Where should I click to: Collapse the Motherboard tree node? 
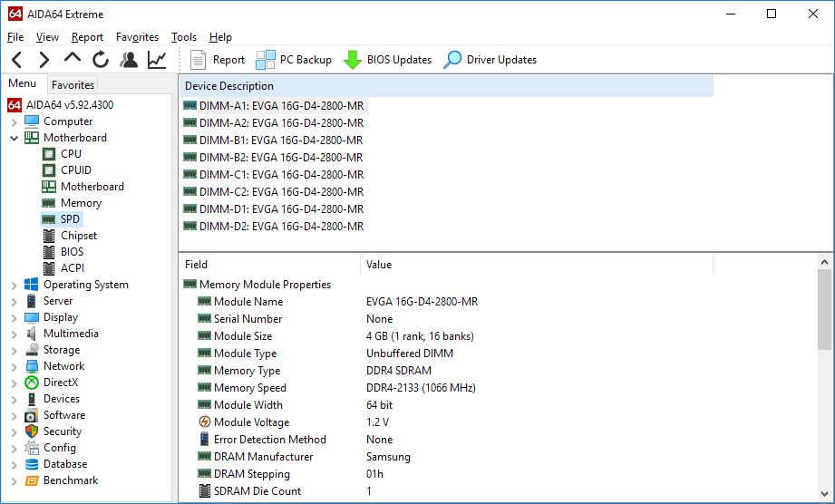[15, 138]
